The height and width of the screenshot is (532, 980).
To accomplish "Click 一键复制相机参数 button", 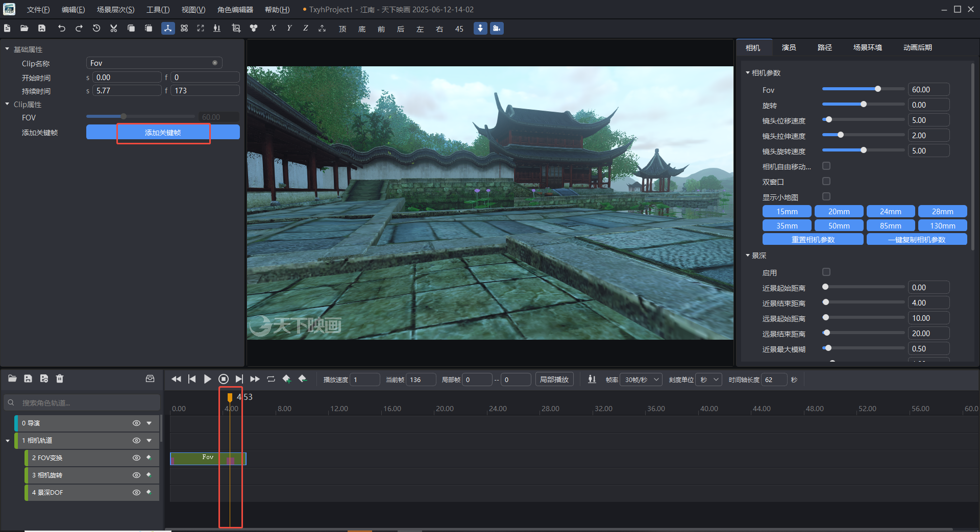I will point(917,239).
